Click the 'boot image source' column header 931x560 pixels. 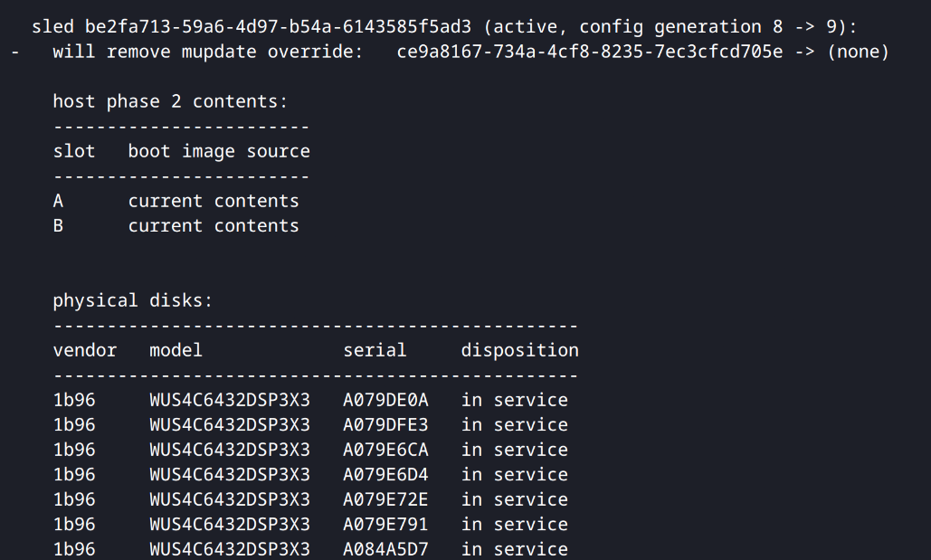pyautogui.click(x=219, y=151)
